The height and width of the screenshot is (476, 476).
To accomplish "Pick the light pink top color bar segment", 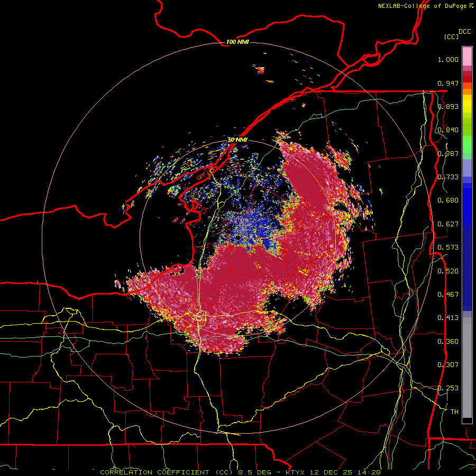I will (467, 56).
